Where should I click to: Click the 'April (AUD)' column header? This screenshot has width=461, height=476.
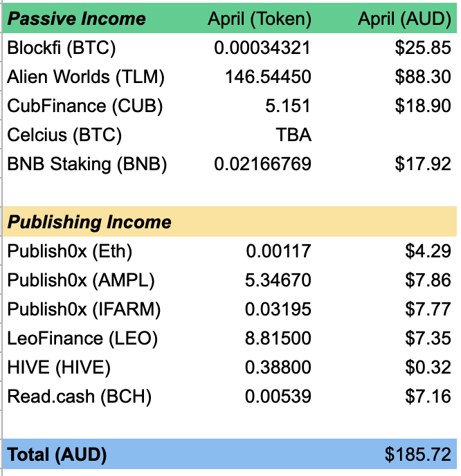404,19
